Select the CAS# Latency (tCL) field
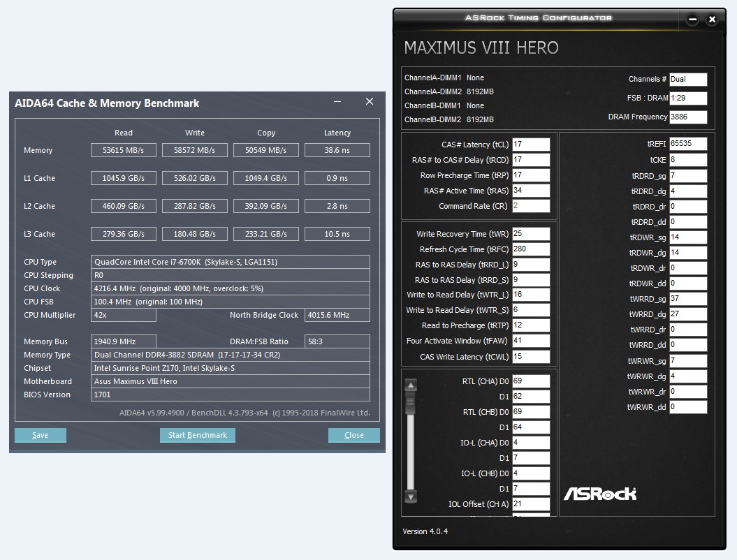This screenshot has height=560, width=737. (x=531, y=145)
